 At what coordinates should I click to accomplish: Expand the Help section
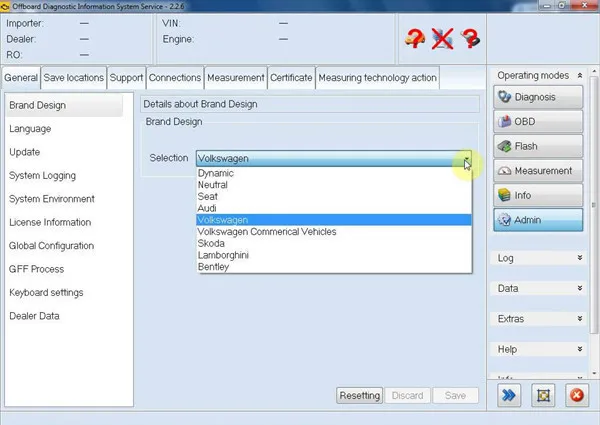click(x=580, y=349)
